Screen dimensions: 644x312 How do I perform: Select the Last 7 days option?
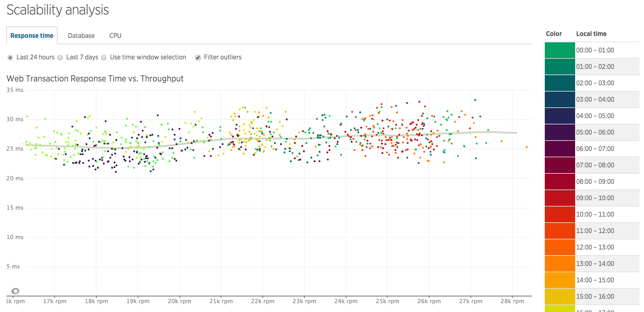pos(60,57)
